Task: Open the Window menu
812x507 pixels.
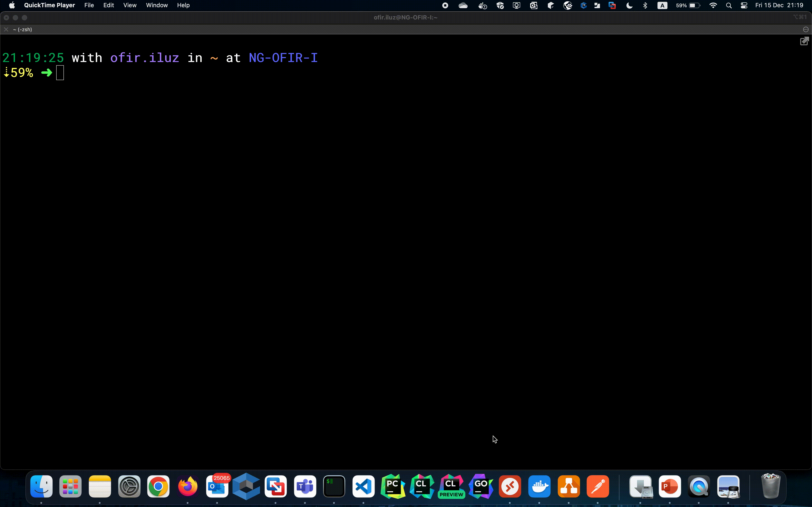Action: [x=157, y=5]
